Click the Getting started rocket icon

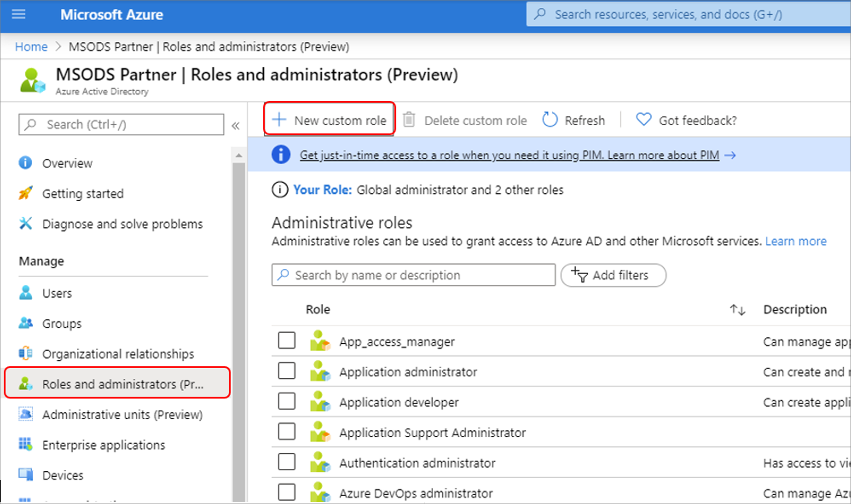(x=25, y=193)
